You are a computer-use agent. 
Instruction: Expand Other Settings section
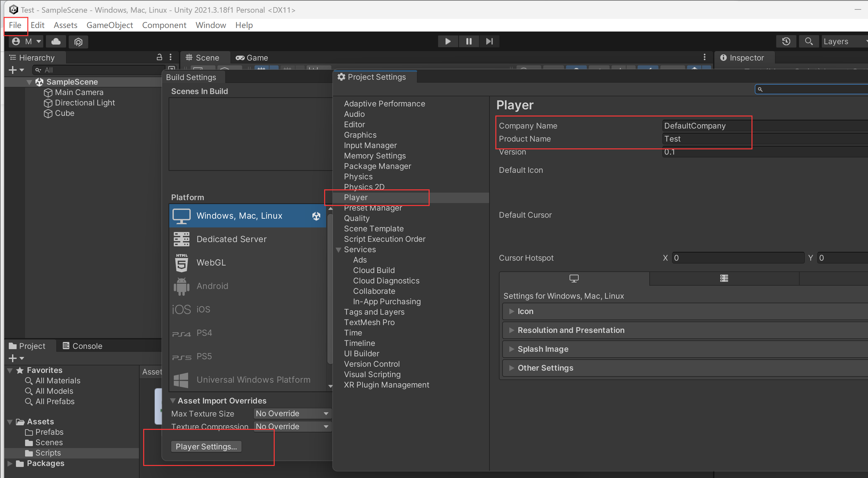tap(685, 368)
